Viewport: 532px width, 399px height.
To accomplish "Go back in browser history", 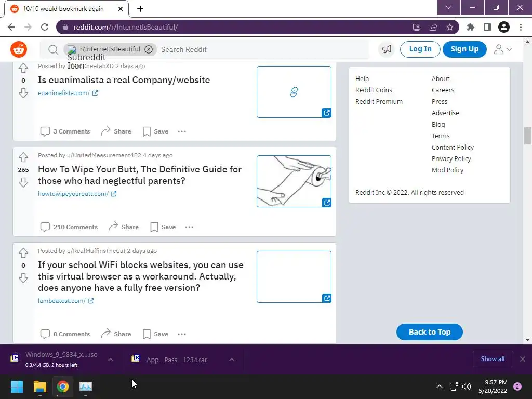I will pyautogui.click(x=11, y=27).
